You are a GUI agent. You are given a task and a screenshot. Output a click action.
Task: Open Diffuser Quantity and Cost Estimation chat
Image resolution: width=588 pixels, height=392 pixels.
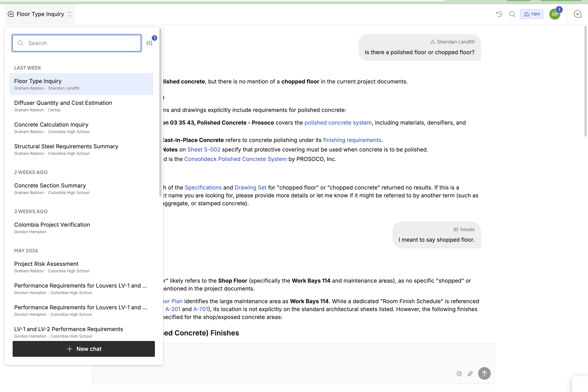tap(81, 106)
